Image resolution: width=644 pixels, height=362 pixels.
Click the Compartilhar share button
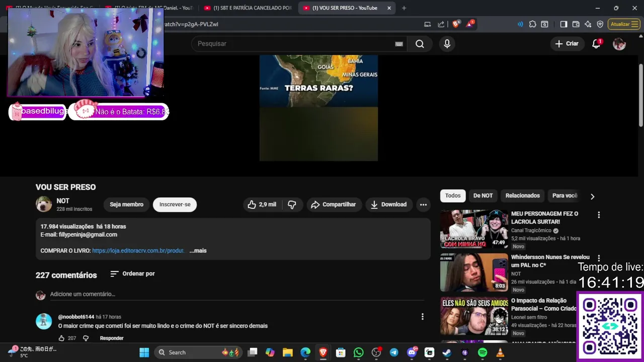click(334, 205)
